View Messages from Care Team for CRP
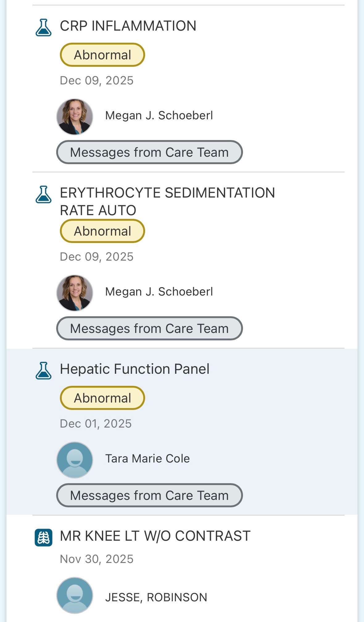The width and height of the screenshot is (364, 622). coord(149,152)
